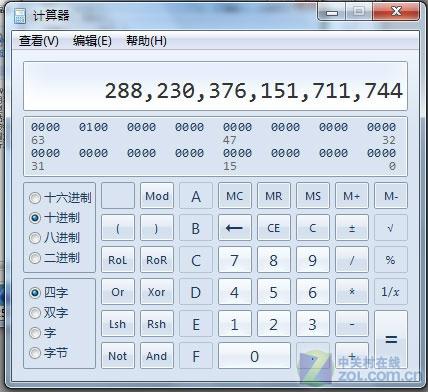The image size is (428, 392).
Task: Clear all with the C button next to CE
Action: 313,228
